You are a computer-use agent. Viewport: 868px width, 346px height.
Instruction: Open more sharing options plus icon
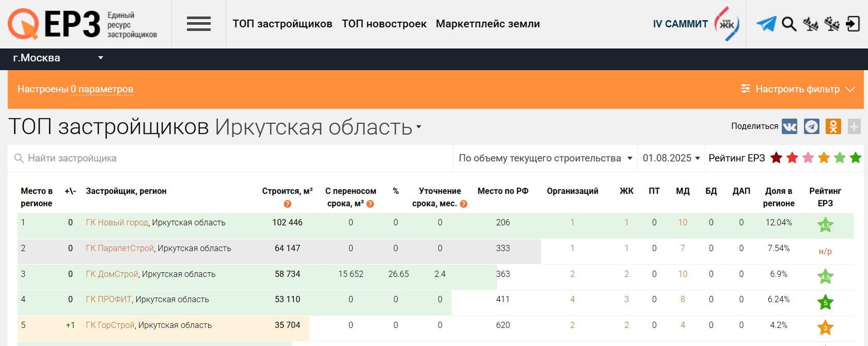[x=854, y=126]
